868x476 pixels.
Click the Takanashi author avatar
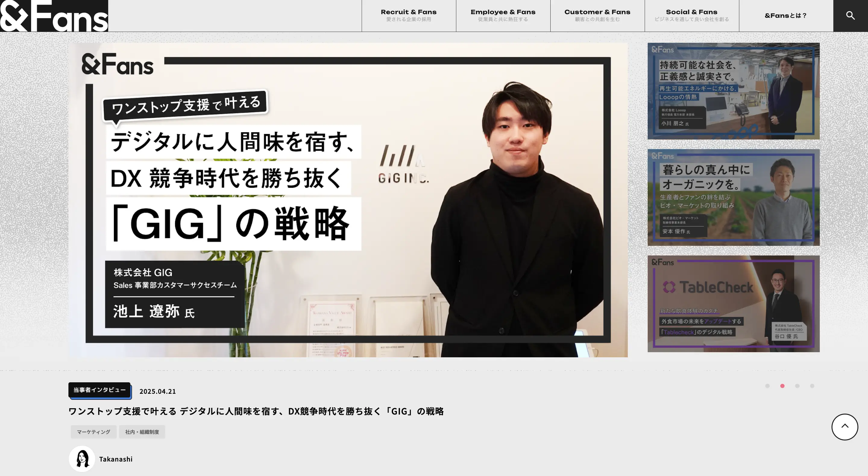pos(82,459)
